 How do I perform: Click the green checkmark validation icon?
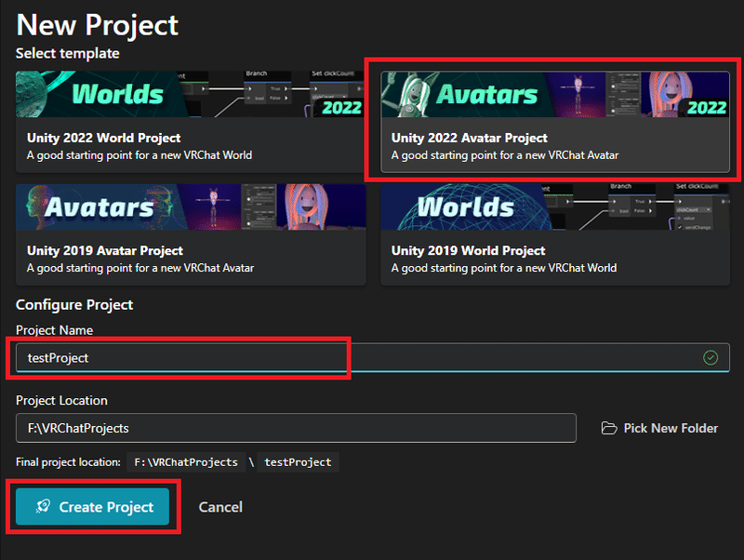710,358
